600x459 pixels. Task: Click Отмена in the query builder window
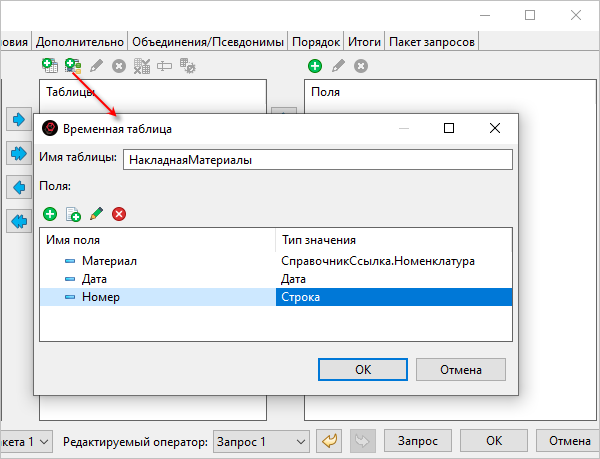click(x=569, y=441)
